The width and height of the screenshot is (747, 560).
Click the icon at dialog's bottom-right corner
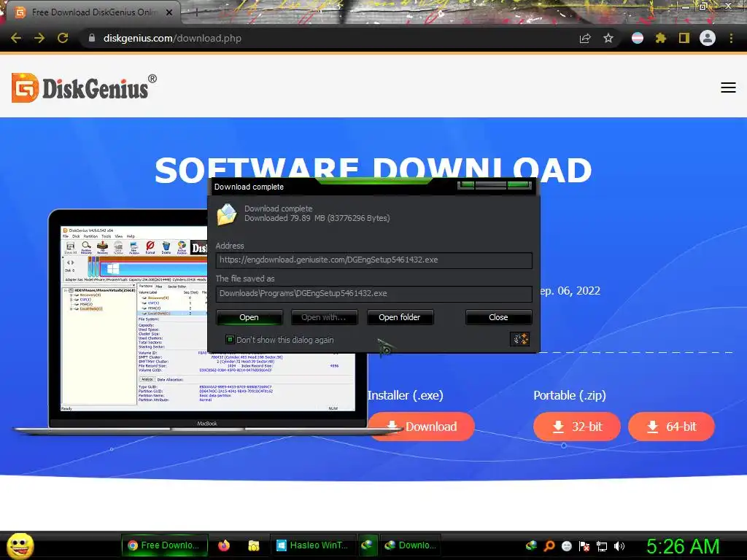point(519,339)
